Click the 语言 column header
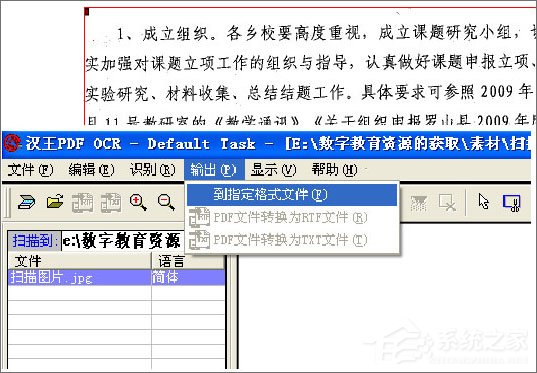537x373 pixels. (188, 261)
